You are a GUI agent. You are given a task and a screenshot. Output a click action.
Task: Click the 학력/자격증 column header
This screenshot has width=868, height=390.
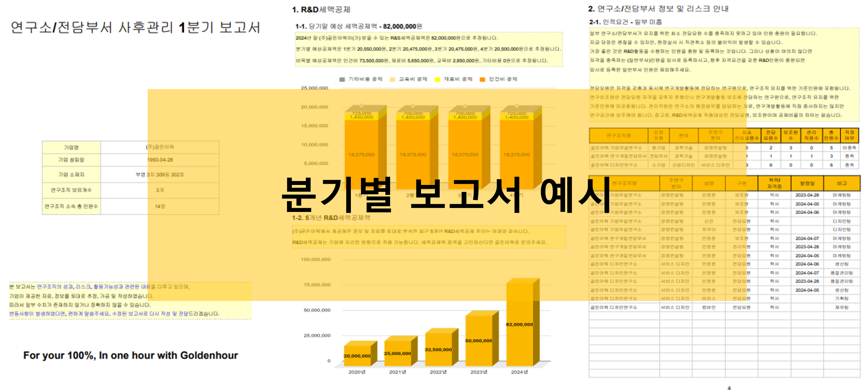pos(774,183)
